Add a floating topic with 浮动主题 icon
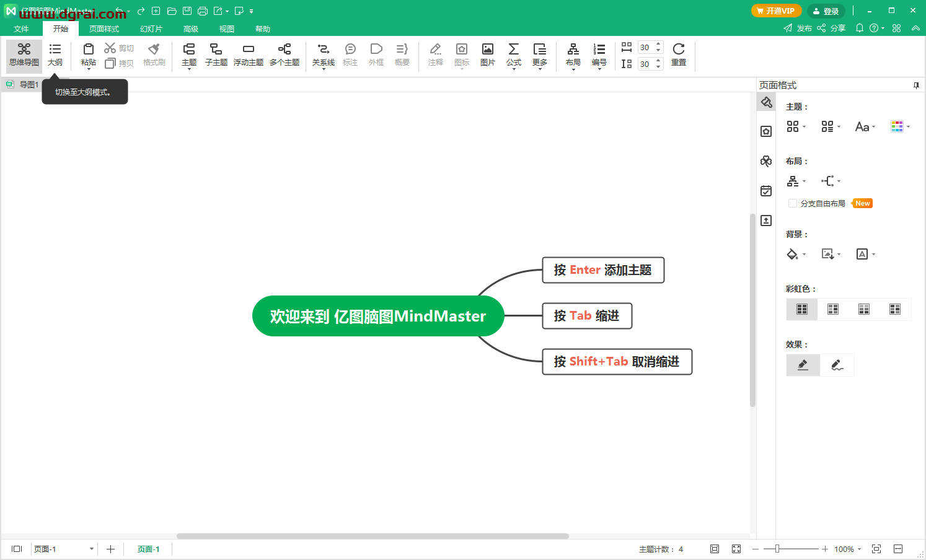 [x=249, y=55]
